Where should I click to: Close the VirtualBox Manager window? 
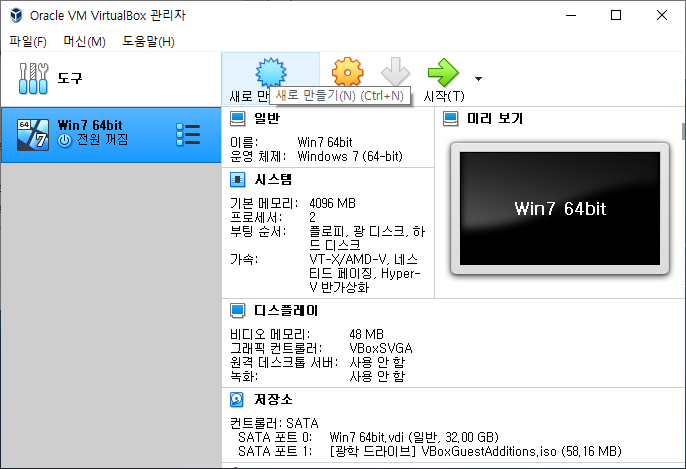click(x=662, y=15)
